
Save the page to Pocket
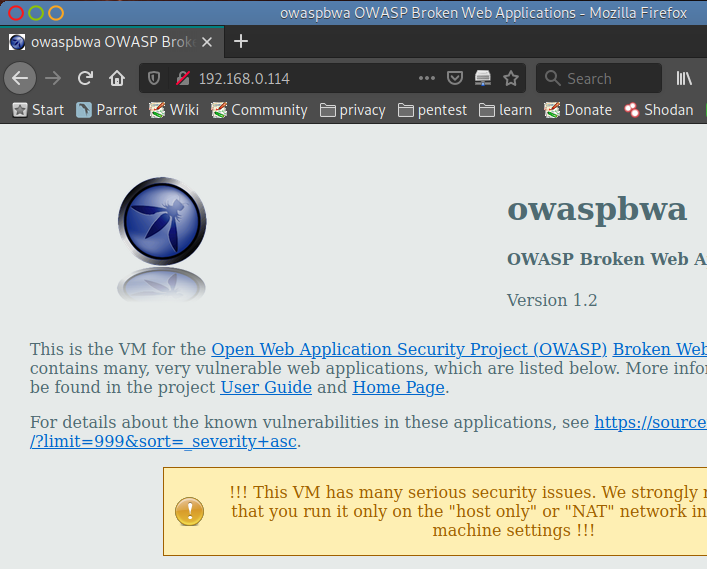pos(454,78)
